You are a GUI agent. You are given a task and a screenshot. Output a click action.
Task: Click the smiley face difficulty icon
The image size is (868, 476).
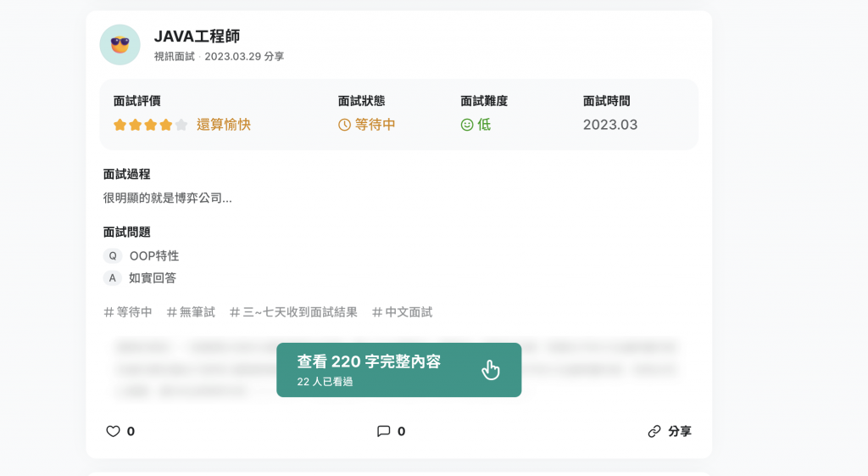pos(467,125)
